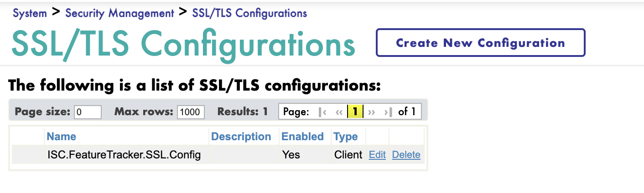Go to first page of results
This screenshot has height=193, width=644.
click(x=322, y=112)
